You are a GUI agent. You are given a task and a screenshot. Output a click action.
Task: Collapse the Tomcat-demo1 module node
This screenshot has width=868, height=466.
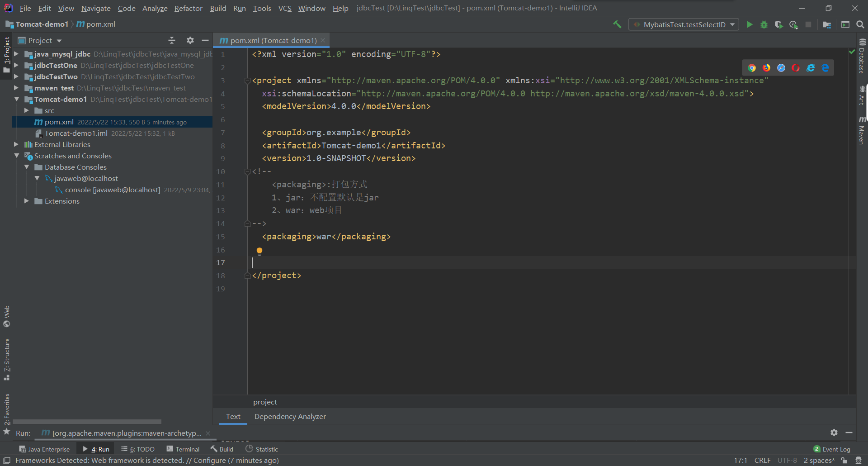point(17,100)
